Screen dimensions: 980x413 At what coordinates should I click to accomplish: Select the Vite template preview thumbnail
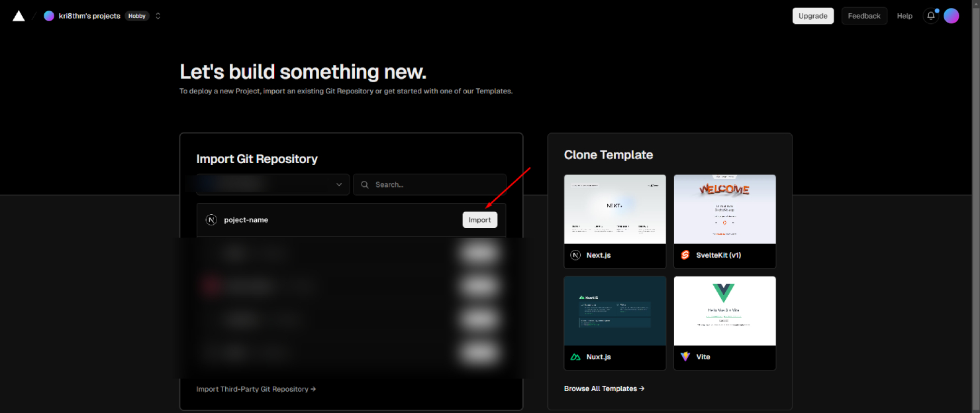(724, 310)
